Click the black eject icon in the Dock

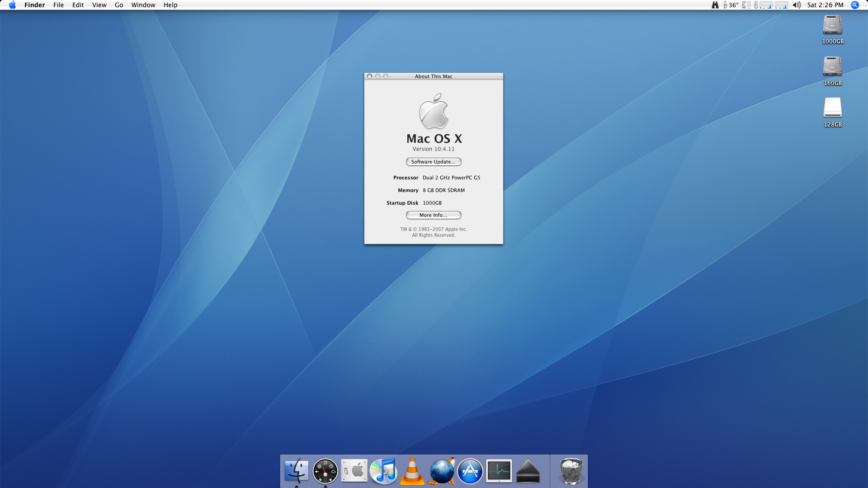(528, 472)
